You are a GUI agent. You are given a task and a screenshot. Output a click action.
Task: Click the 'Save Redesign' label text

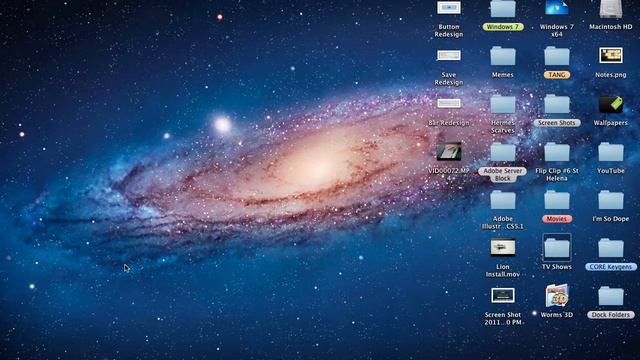(x=449, y=78)
